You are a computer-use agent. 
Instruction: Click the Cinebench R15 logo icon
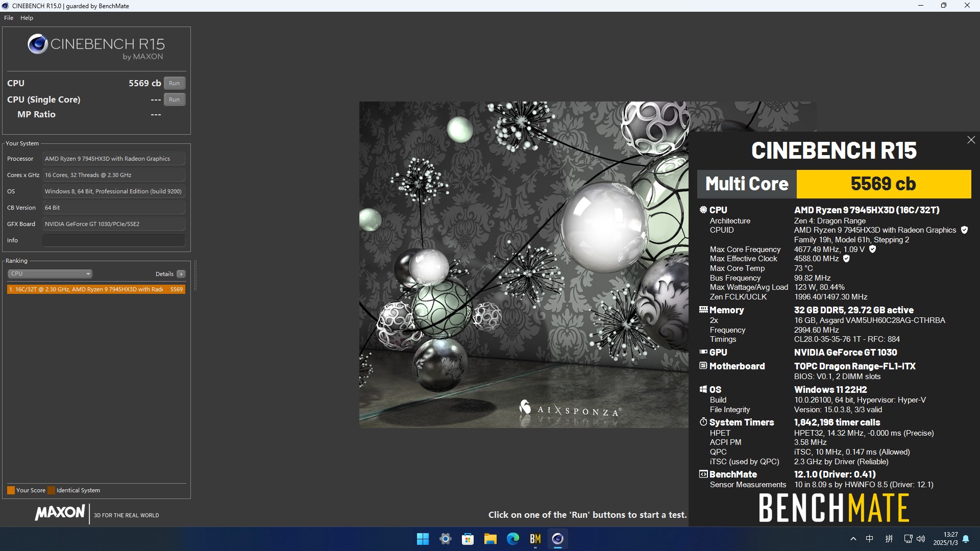click(38, 44)
